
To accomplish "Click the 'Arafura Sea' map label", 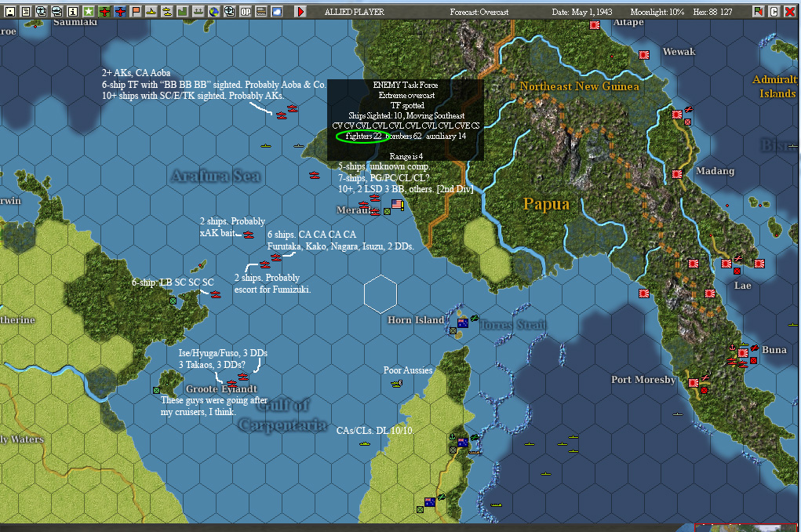I will tap(216, 177).
